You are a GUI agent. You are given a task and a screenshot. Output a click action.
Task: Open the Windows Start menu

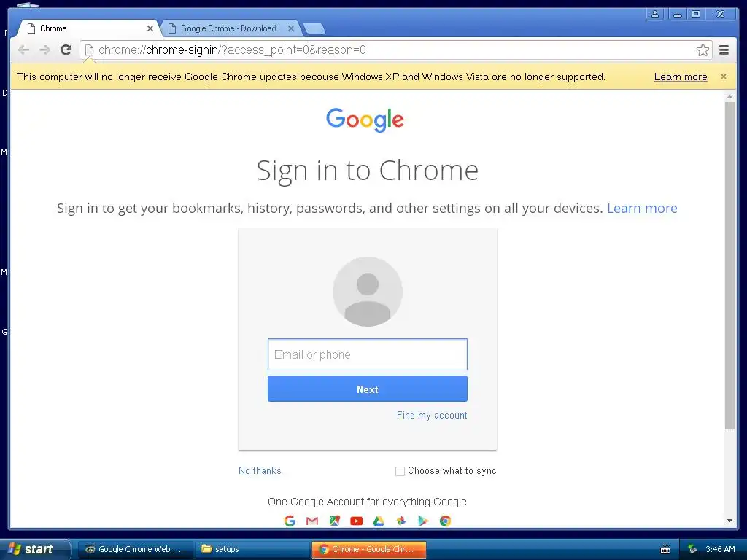click(x=35, y=549)
